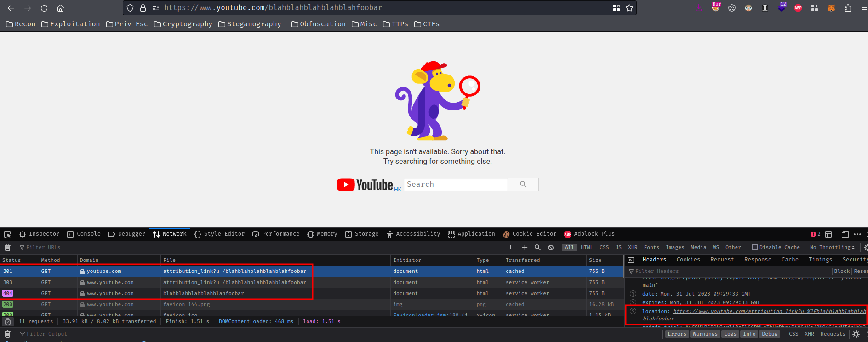Screen dimensions: 868x342
Task: Collapse the request details side panel
Action: [631, 260]
